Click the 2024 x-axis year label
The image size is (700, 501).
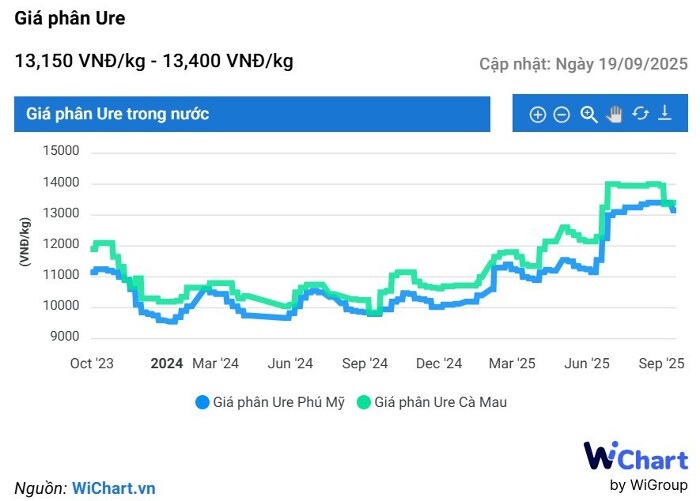tap(166, 364)
